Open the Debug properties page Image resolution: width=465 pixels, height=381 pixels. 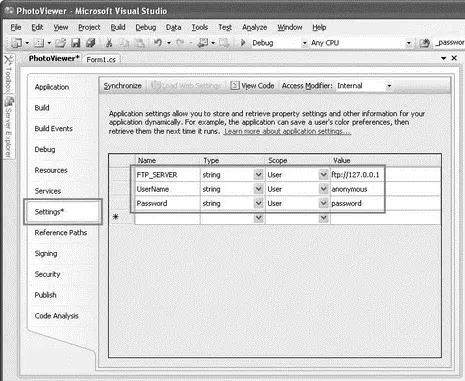coord(45,149)
